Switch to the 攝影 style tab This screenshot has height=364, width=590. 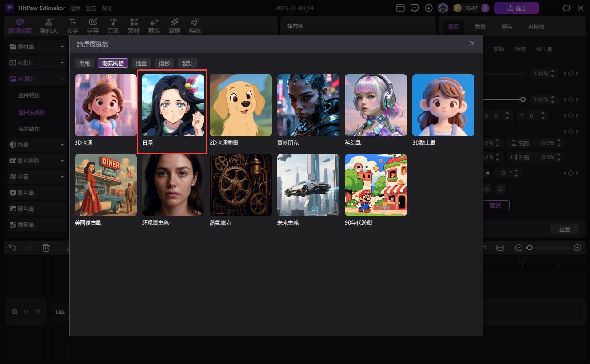coord(164,63)
